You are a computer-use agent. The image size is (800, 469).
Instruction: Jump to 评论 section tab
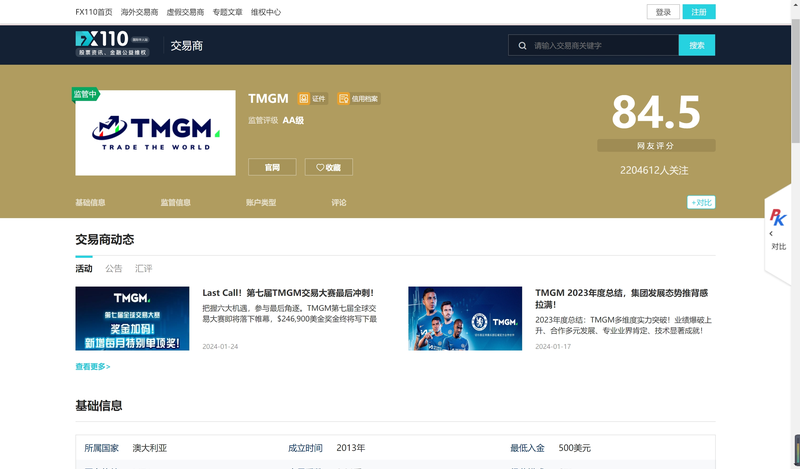coord(339,203)
